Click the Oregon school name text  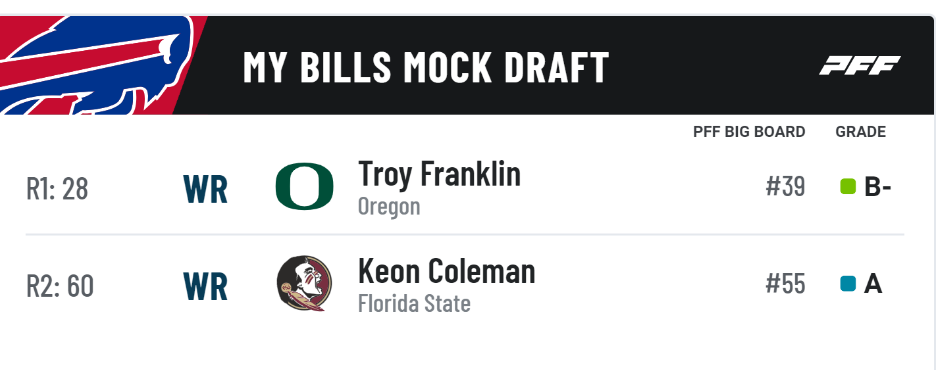[x=389, y=207]
